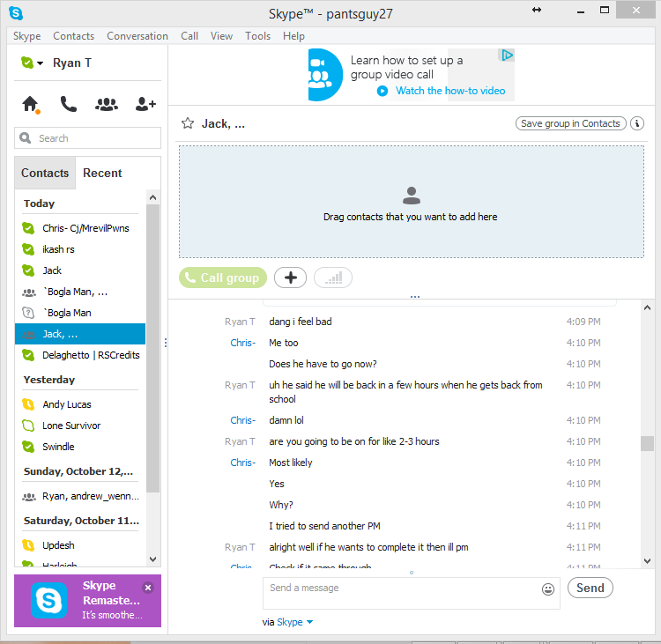Click the Skype logo in title bar
661x644 pixels.
point(16,13)
